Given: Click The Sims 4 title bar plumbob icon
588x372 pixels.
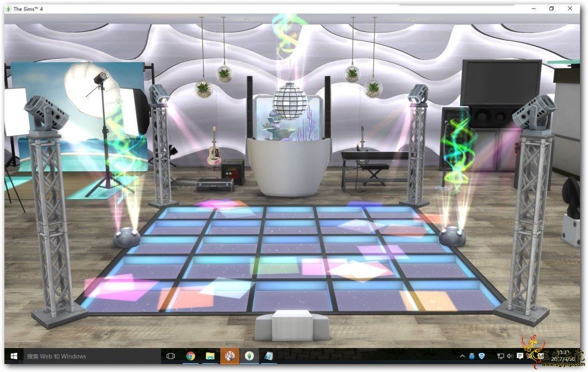Looking at the screenshot, I should pos(9,9).
